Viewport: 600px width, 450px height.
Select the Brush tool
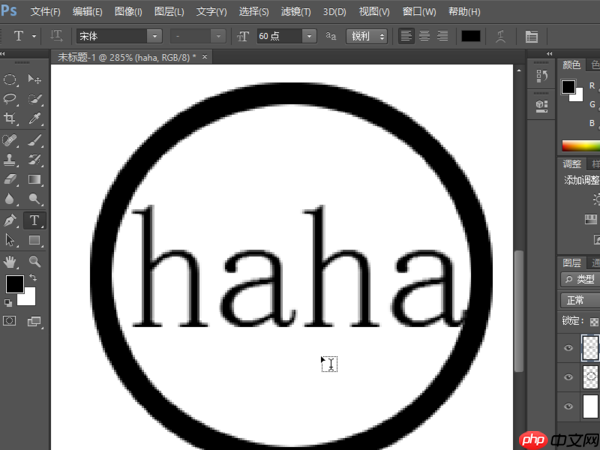(x=34, y=140)
